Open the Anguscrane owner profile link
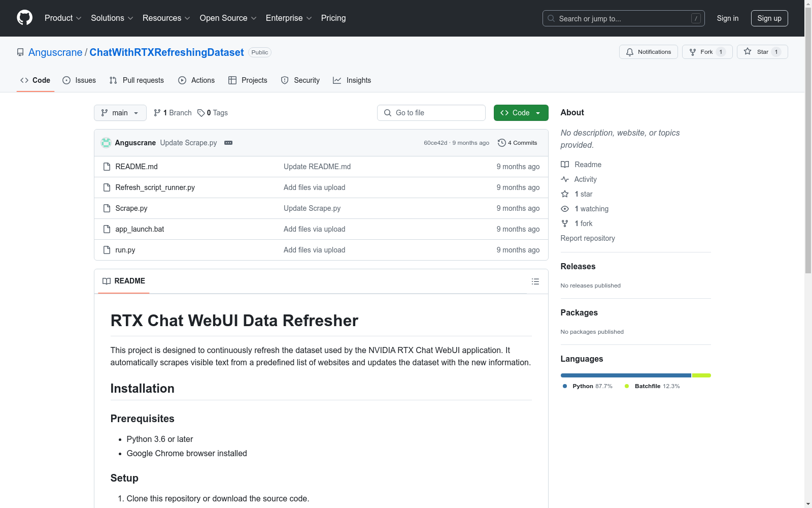The width and height of the screenshot is (812, 508). 55,52
